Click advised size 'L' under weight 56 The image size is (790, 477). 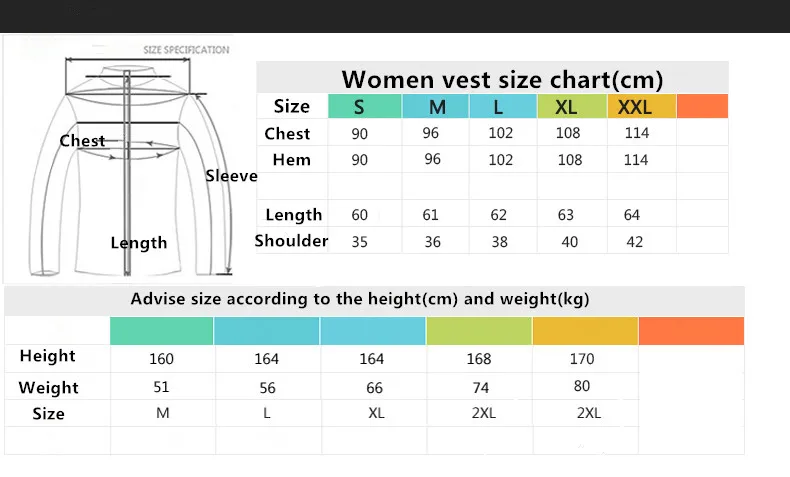(x=267, y=414)
